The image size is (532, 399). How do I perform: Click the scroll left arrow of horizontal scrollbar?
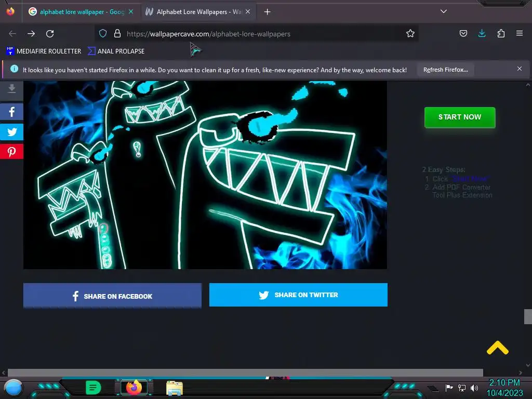(4, 373)
